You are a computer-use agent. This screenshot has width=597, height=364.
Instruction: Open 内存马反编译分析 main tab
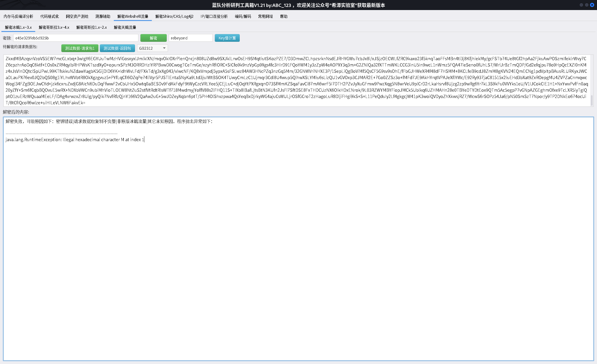18,16
